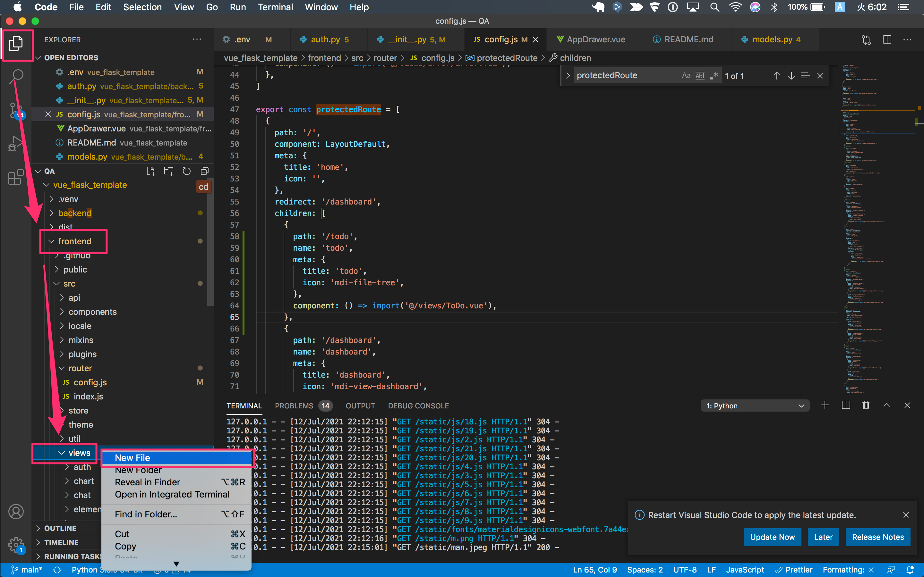The width and height of the screenshot is (924, 577).
Task: Expand the OUTLINE section
Action: click(x=60, y=528)
